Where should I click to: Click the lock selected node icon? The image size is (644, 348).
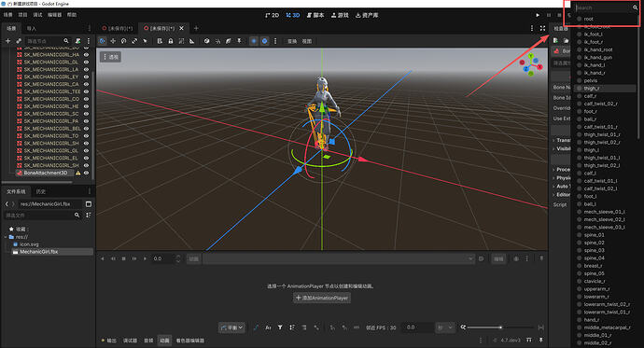click(171, 41)
